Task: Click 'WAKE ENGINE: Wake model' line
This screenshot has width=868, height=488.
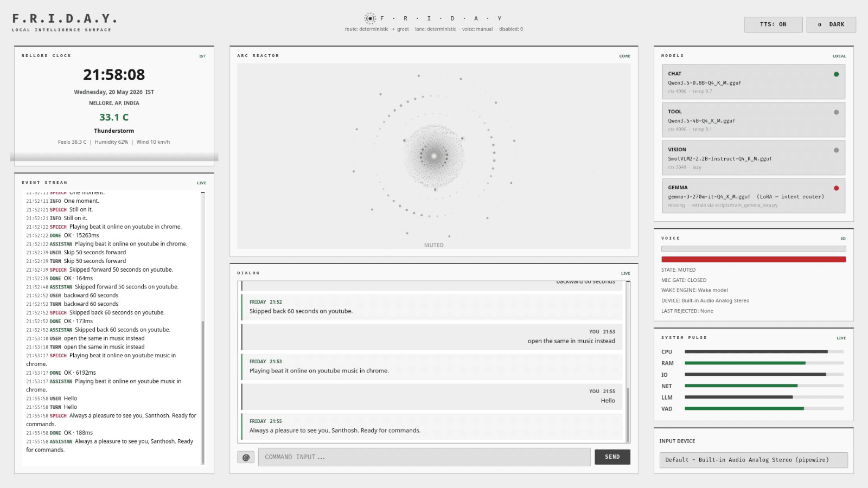Action: pyautogui.click(x=694, y=290)
